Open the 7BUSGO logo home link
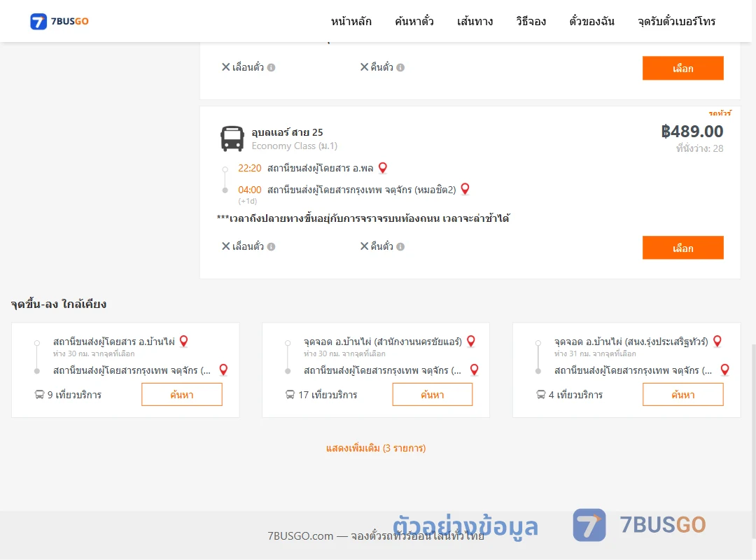 pyautogui.click(x=59, y=21)
